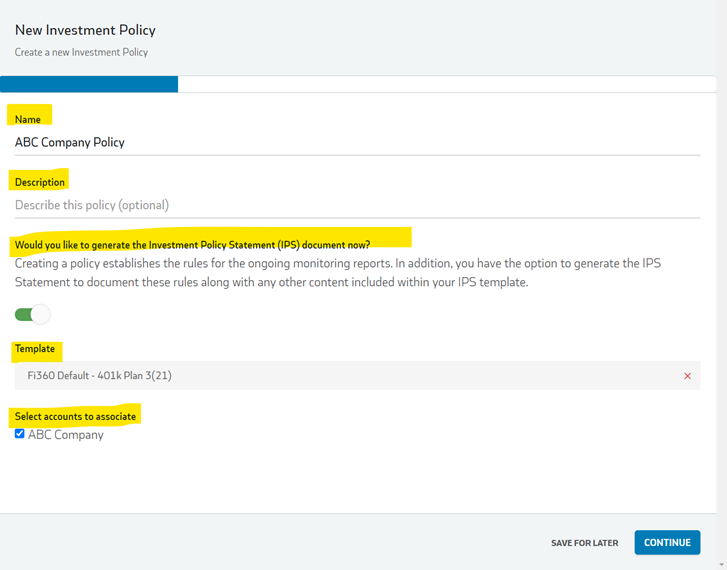Click the 'Create a new Investment Policy' subtitle
The height and width of the screenshot is (570, 727).
(x=81, y=52)
